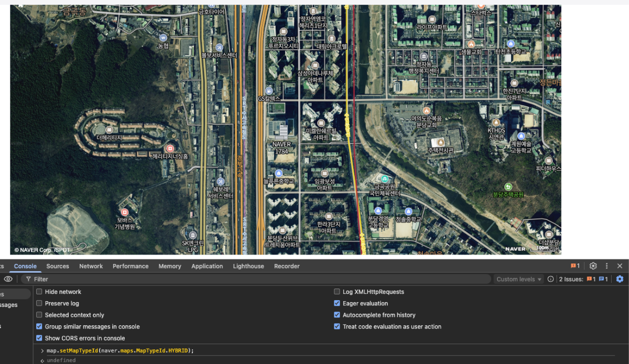Select the 한라3단지 아파트 marker

coord(329,216)
